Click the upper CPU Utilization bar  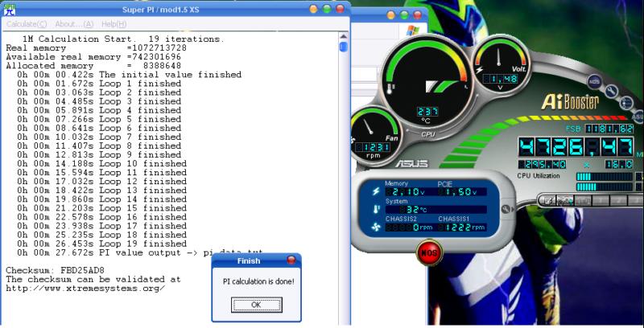605,177
